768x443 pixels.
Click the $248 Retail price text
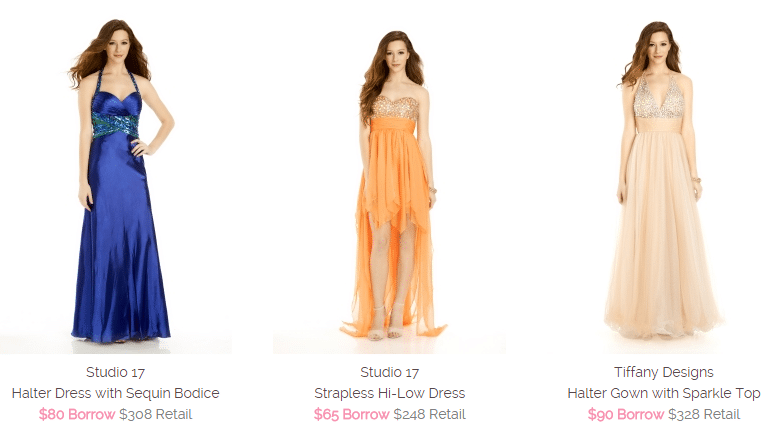pyautogui.click(x=430, y=415)
